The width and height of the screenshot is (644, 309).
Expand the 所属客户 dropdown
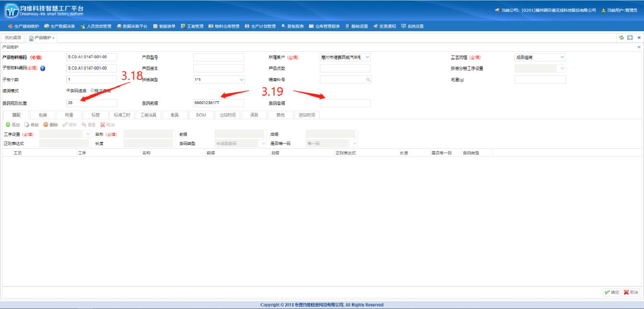tap(367, 57)
